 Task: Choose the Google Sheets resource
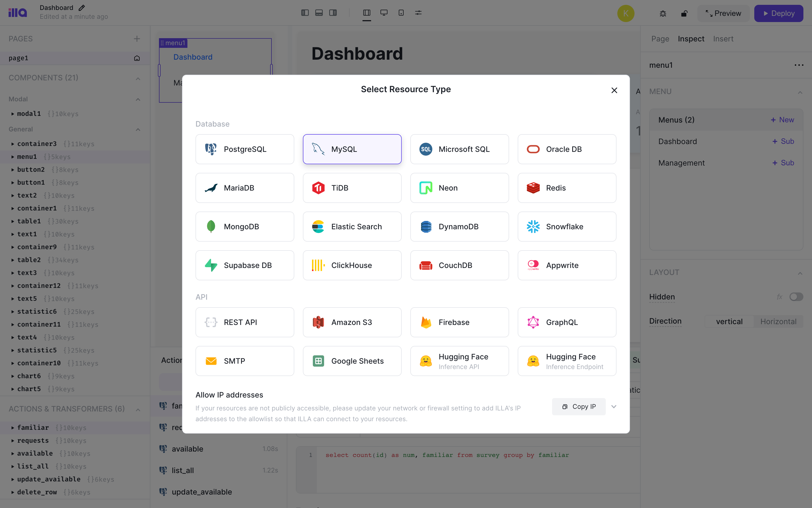[x=352, y=361]
